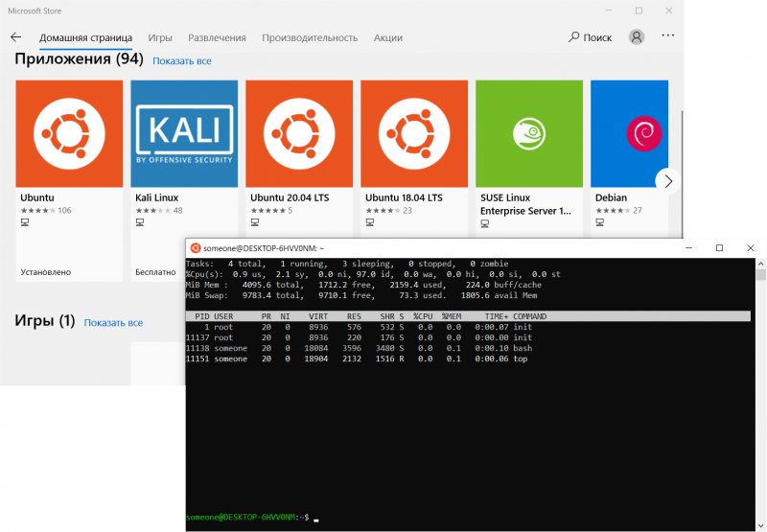Click the Поиск search label

pyautogui.click(x=597, y=37)
